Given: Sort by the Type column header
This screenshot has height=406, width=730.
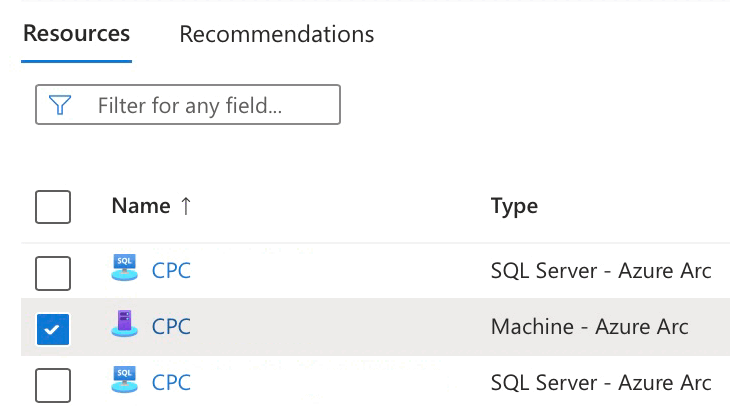Looking at the screenshot, I should click(514, 206).
